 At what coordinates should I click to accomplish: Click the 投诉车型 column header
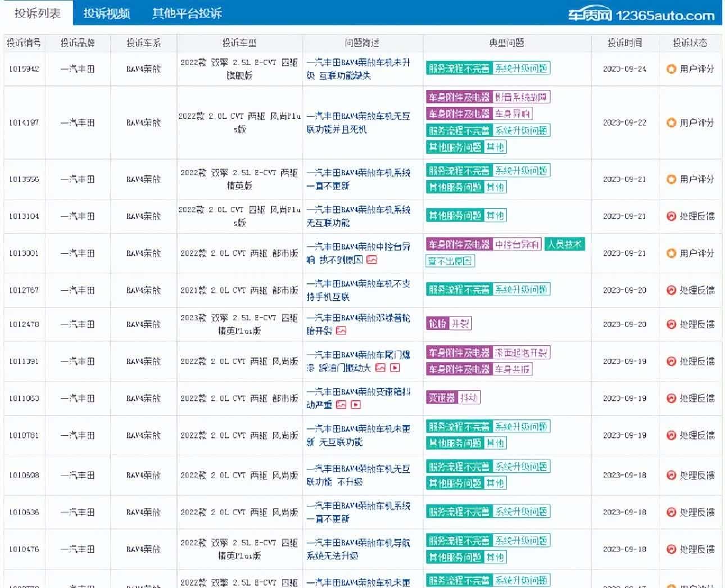(239, 43)
